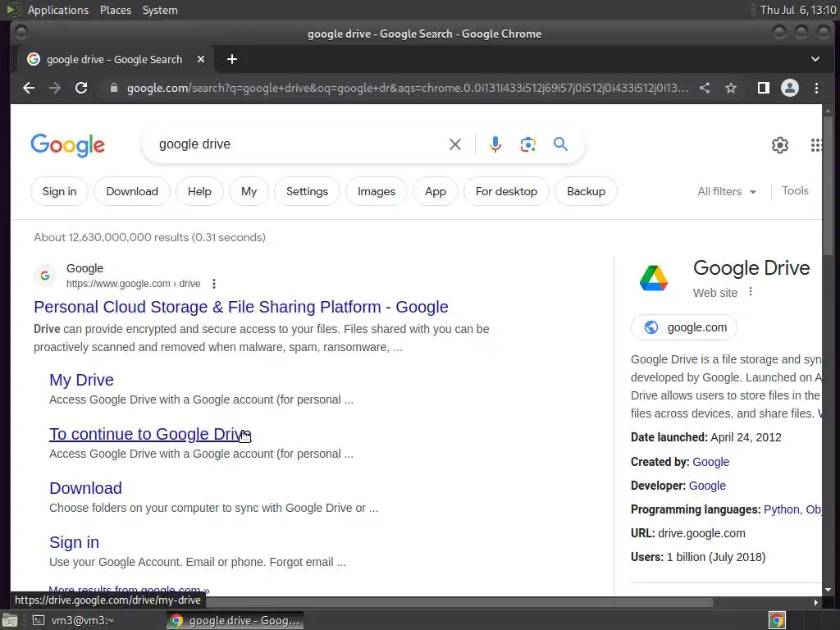Open the Google apps grid
The width and height of the screenshot is (840, 630).
tap(816, 144)
